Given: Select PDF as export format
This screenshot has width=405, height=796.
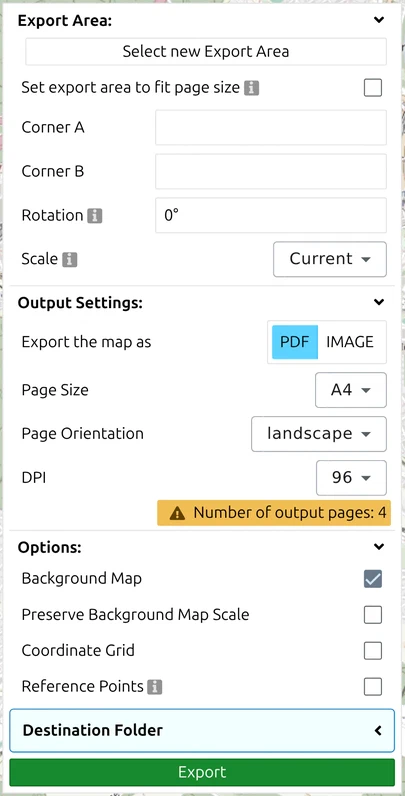Looking at the screenshot, I should pyautogui.click(x=295, y=342).
